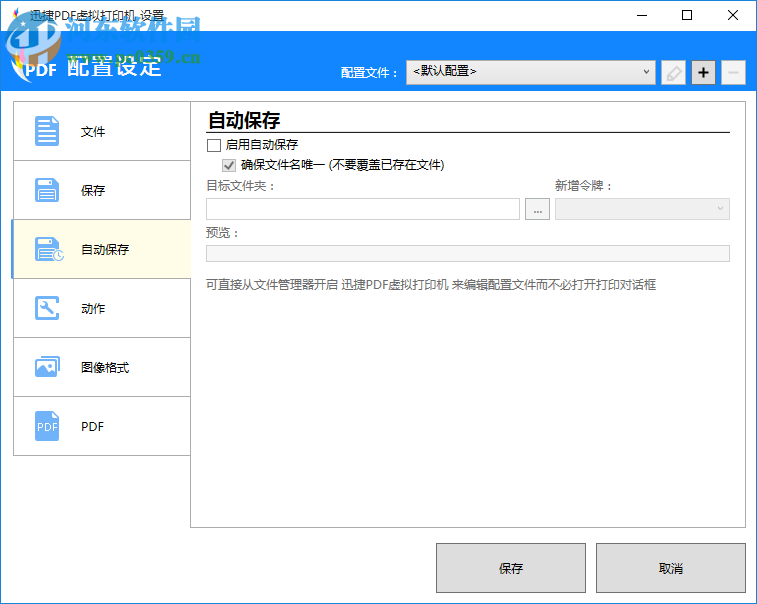This screenshot has width=757, height=604.
Task: Click the 新增令牌 label
Action: click(x=583, y=186)
